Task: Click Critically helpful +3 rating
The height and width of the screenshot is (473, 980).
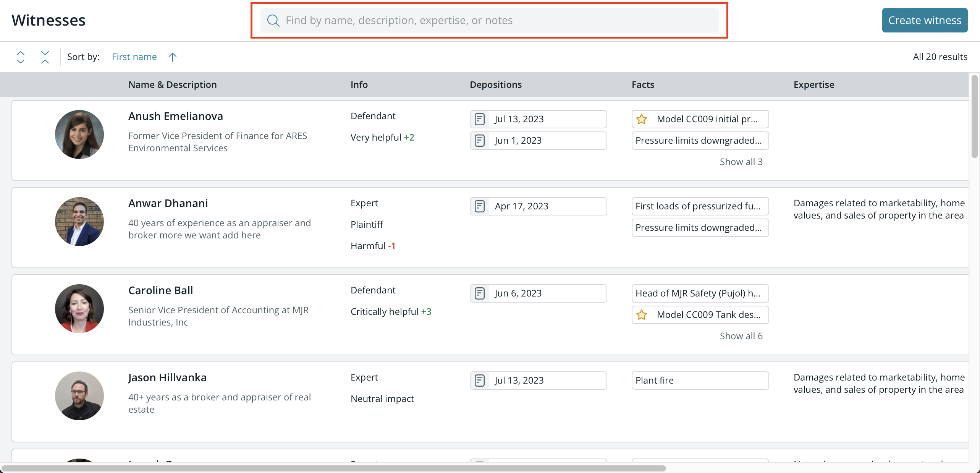Action: (391, 312)
